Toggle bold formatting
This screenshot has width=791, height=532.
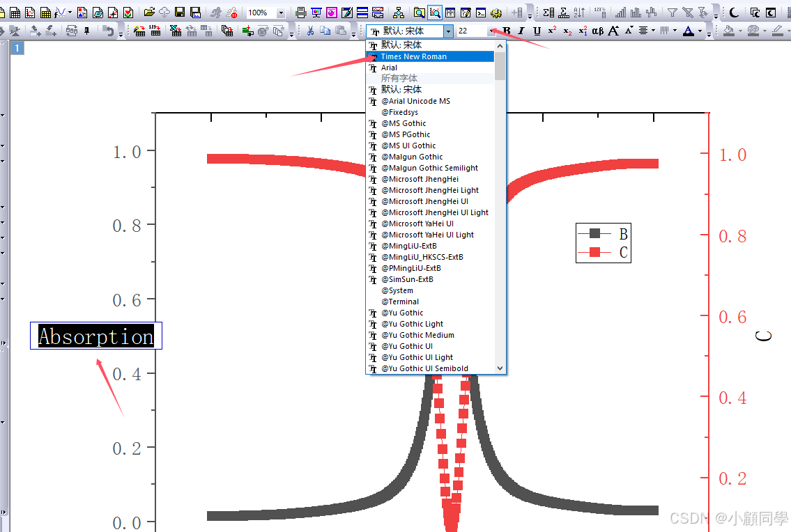507,31
